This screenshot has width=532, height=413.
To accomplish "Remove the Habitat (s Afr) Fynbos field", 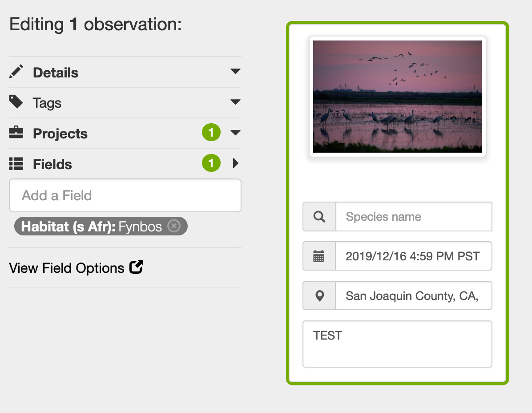I will coord(174,226).
